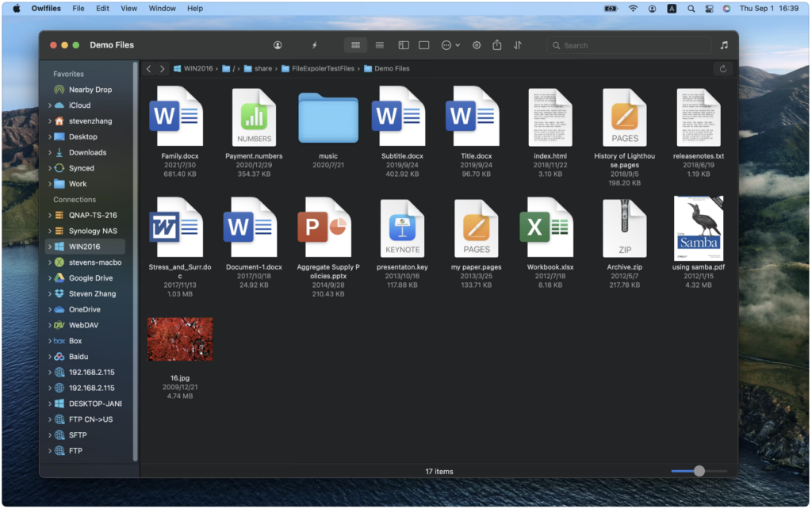Click the share icon in toolbar
Screen dimensions: 812x509
click(496, 45)
